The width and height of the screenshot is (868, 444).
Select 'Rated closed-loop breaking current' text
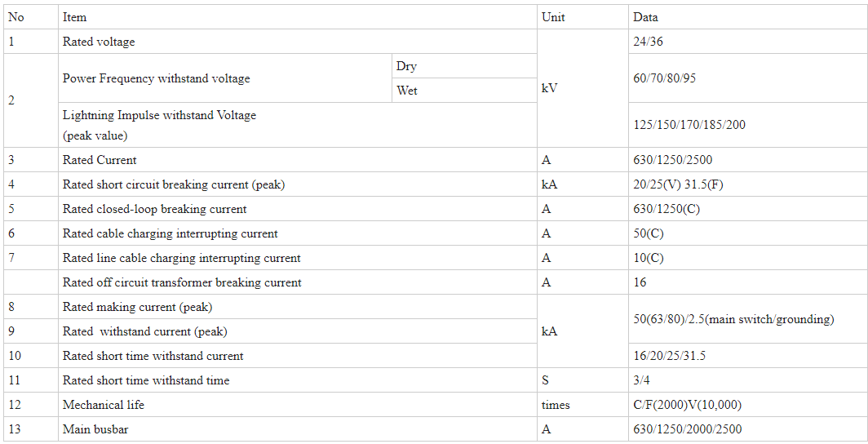click(154, 209)
